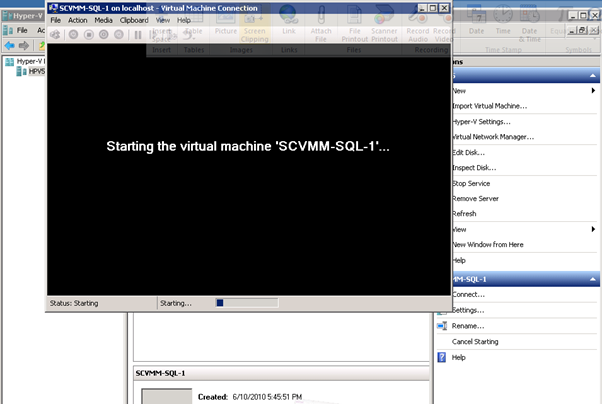Open Help menu in VM Connection window

[184, 20]
